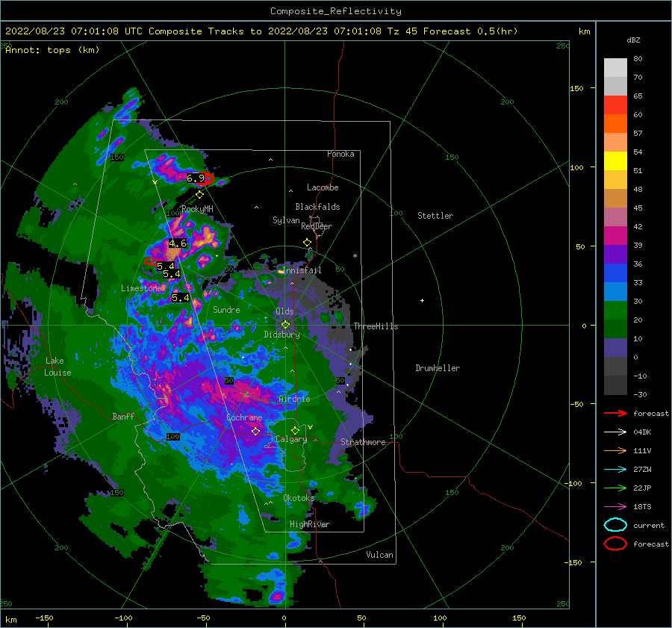Click the Calgary city label
This screenshot has width=672, height=628.
pos(291,439)
